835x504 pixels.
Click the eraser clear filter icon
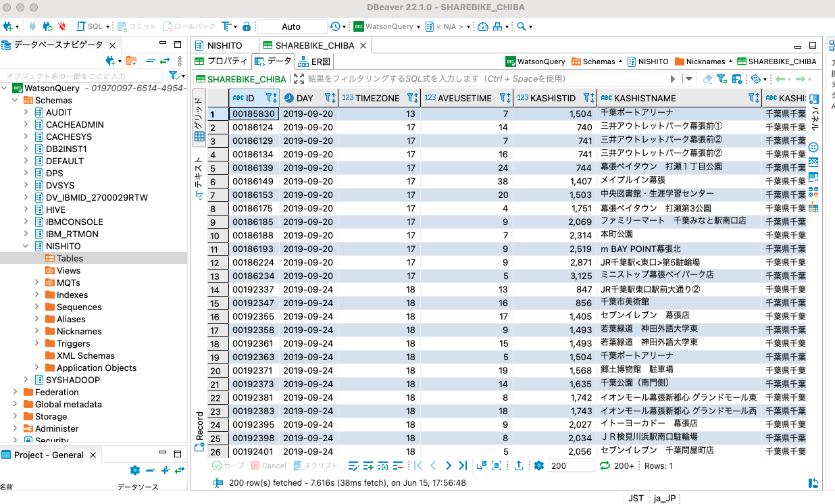[x=707, y=78]
